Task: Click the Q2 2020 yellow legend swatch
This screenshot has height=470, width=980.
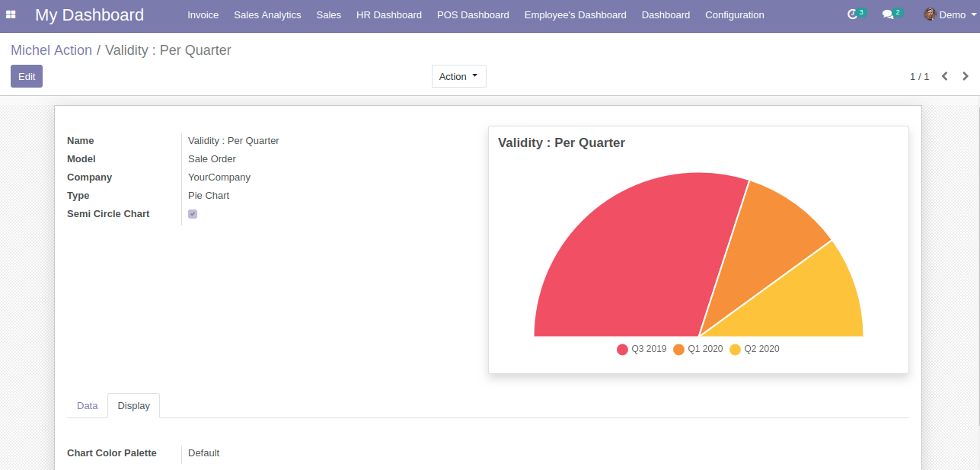Action: (735, 350)
